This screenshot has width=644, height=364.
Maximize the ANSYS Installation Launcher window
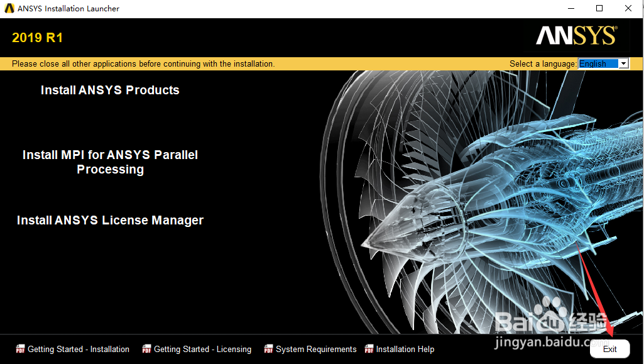coord(599,8)
